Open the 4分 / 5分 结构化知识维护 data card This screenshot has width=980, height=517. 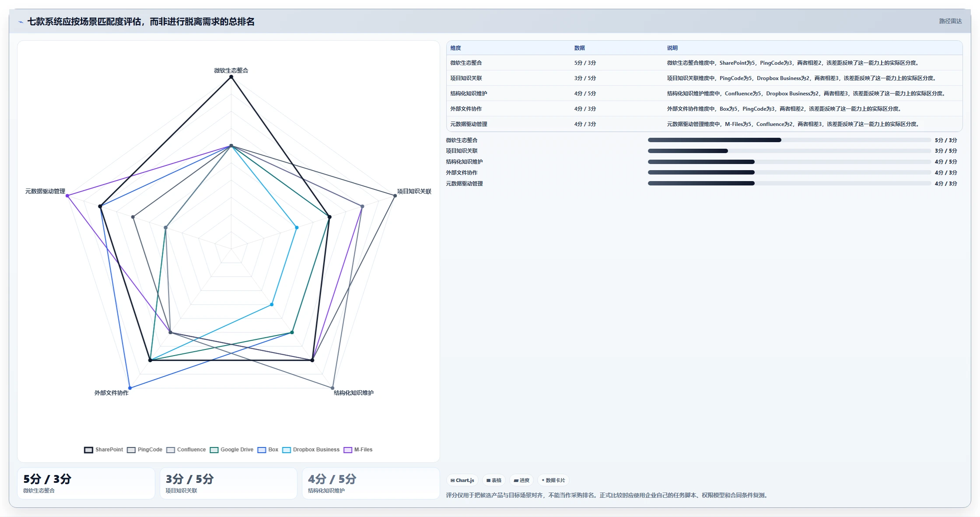click(371, 483)
